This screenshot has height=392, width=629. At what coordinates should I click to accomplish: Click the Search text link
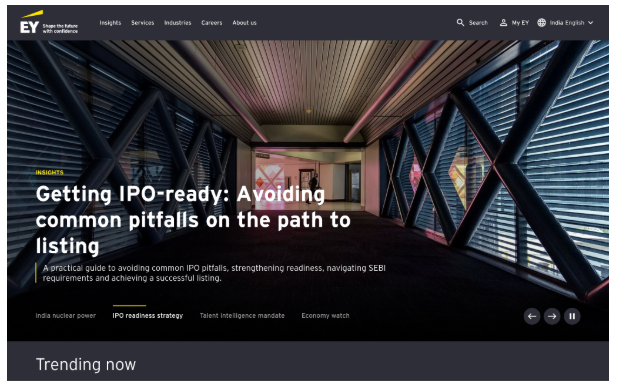coord(478,23)
